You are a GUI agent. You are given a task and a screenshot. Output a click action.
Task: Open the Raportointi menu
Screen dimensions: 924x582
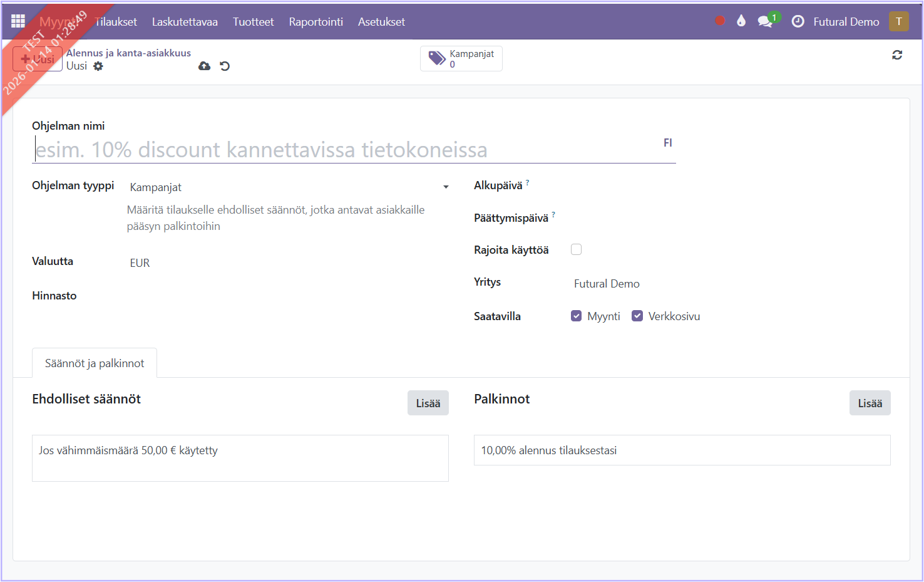(316, 22)
